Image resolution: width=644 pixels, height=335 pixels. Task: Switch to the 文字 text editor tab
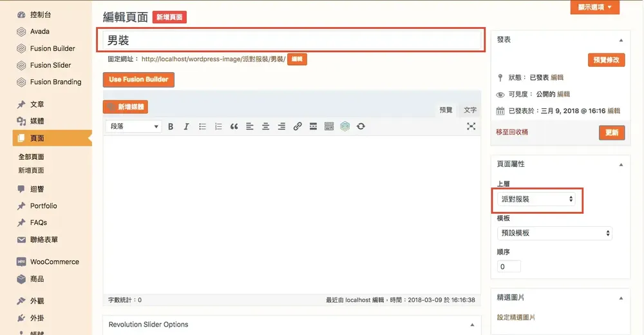[x=470, y=110]
